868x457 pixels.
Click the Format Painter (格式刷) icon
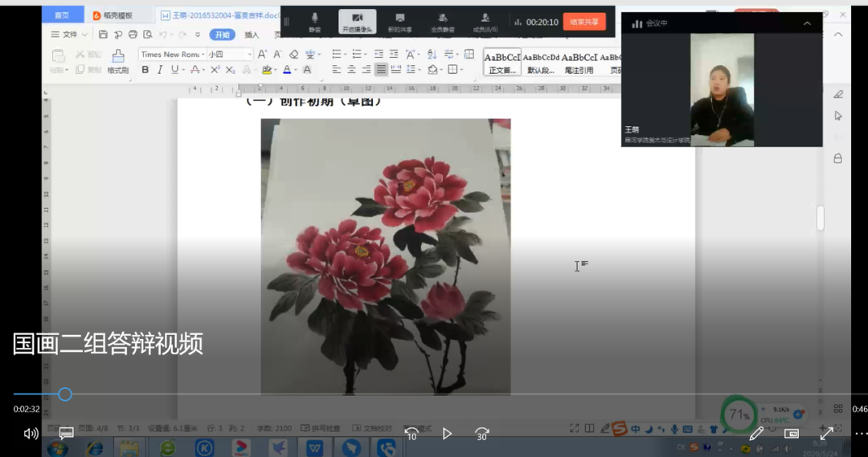coord(118,60)
